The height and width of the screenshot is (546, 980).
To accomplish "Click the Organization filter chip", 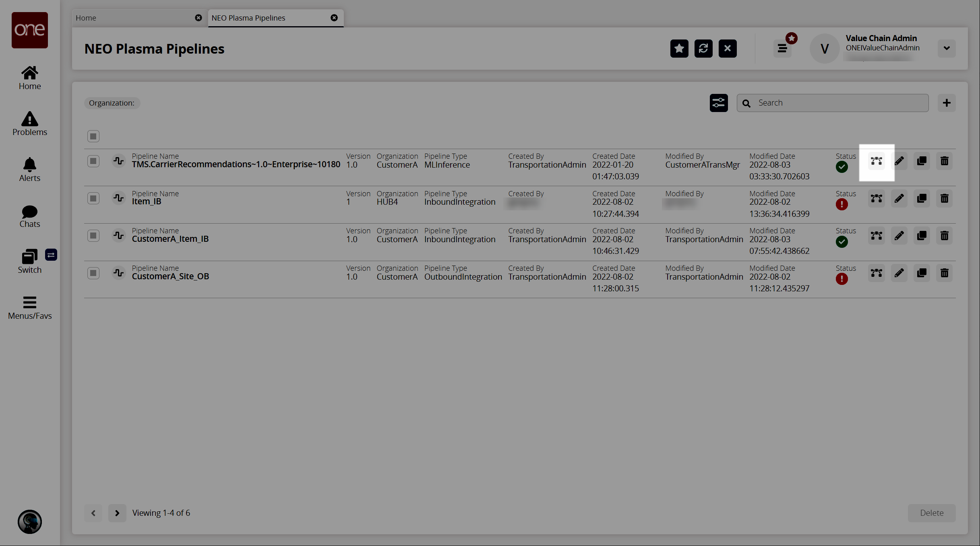I will [x=112, y=103].
